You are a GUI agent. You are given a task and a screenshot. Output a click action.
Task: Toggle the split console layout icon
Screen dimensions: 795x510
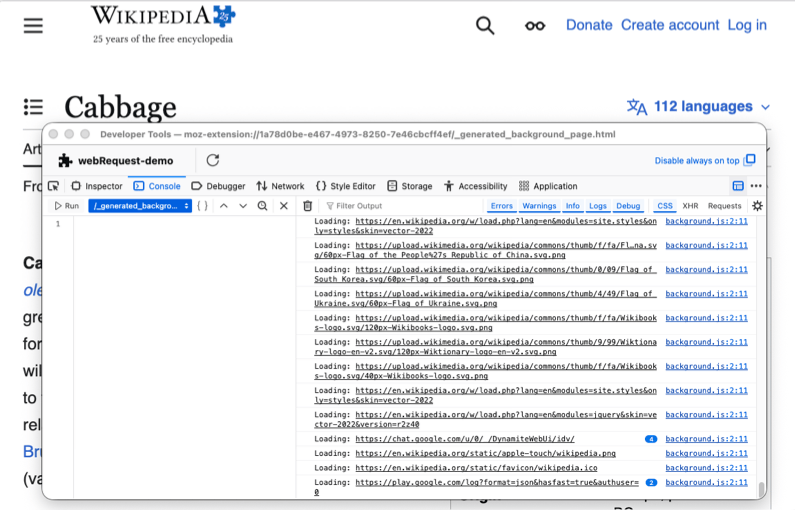click(738, 186)
